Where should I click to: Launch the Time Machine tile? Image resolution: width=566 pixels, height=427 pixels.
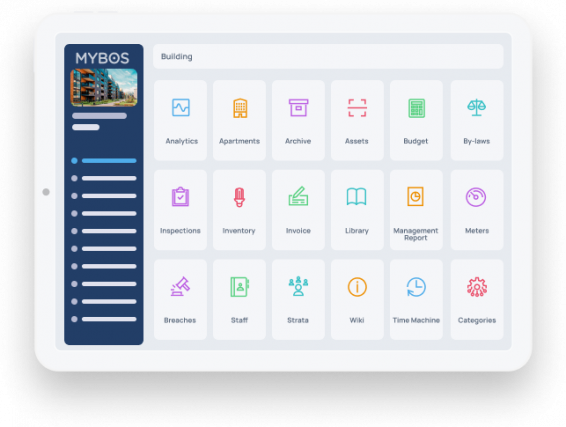pos(416,300)
